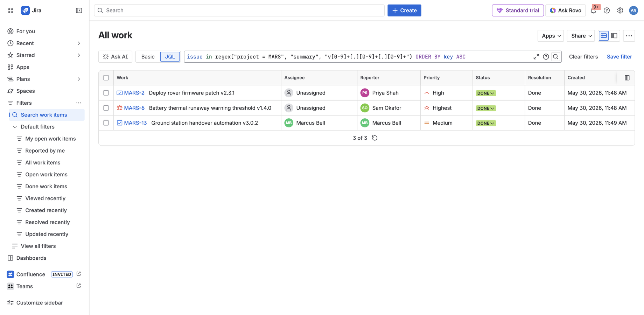Open the app switcher grid icon
This screenshot has height=315, width=644.
10,10
